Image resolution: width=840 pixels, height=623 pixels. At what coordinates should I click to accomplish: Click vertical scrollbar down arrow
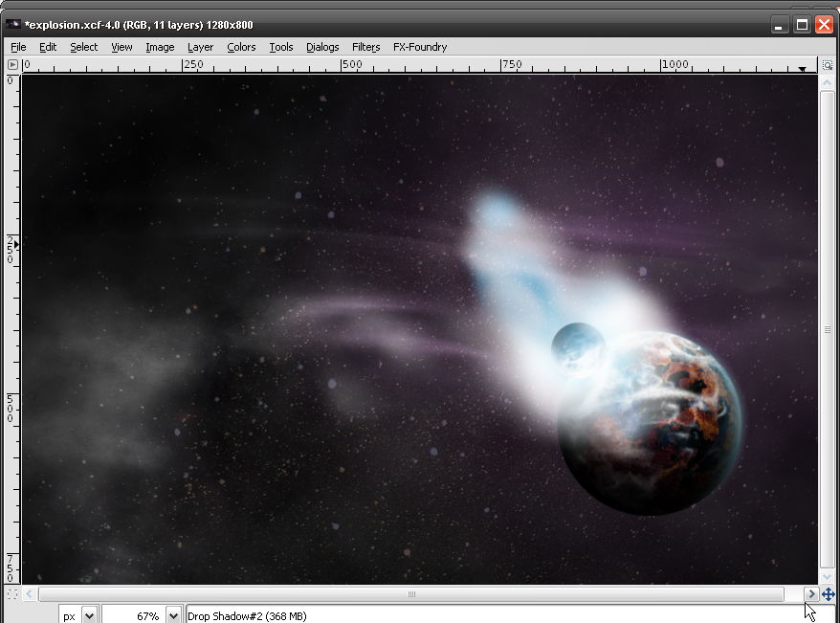pyautogui.click(x=828, y=577)
